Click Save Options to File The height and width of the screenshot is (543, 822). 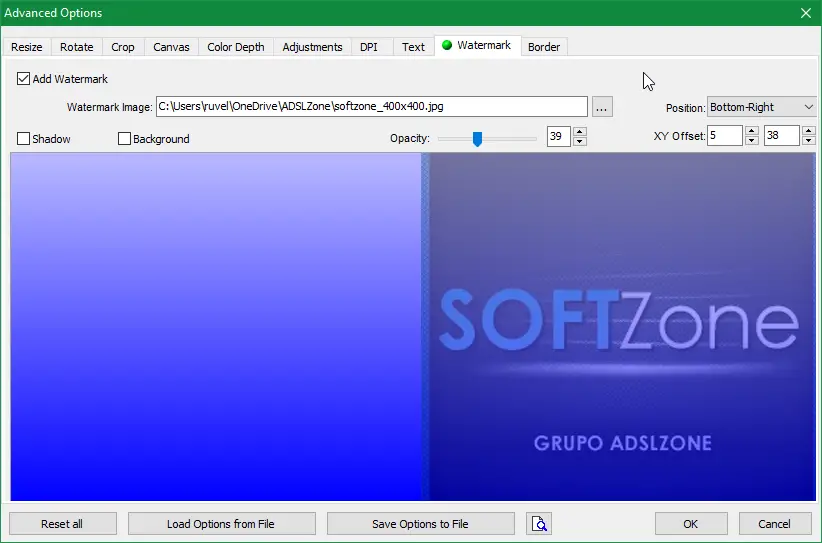(x=420, y=524)
